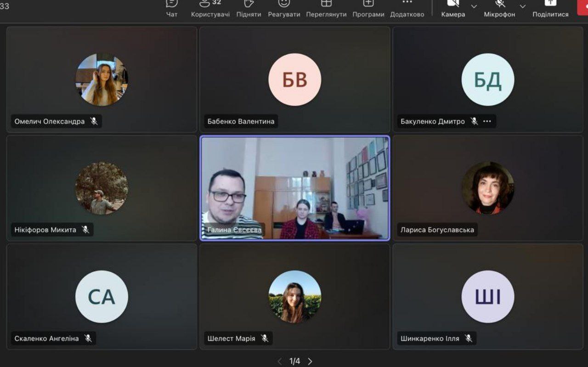Toggle the Мікрофон mute state
The width and height of the screenshot is (588, 367).
(499, 8)
